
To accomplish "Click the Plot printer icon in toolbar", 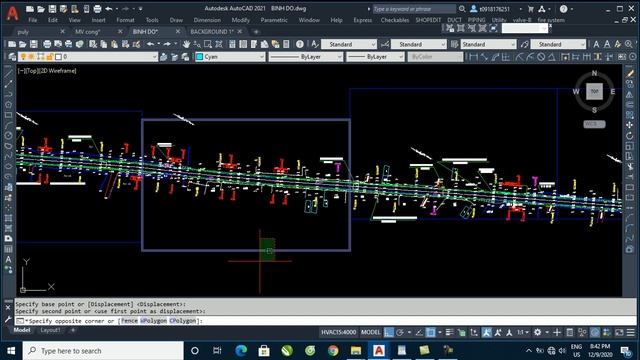I will [47, 44].
